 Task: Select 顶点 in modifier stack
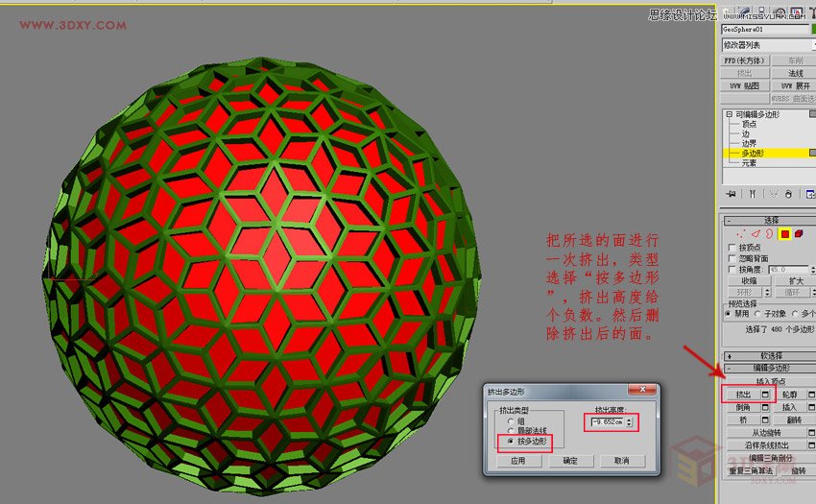[x=749, y=124]
